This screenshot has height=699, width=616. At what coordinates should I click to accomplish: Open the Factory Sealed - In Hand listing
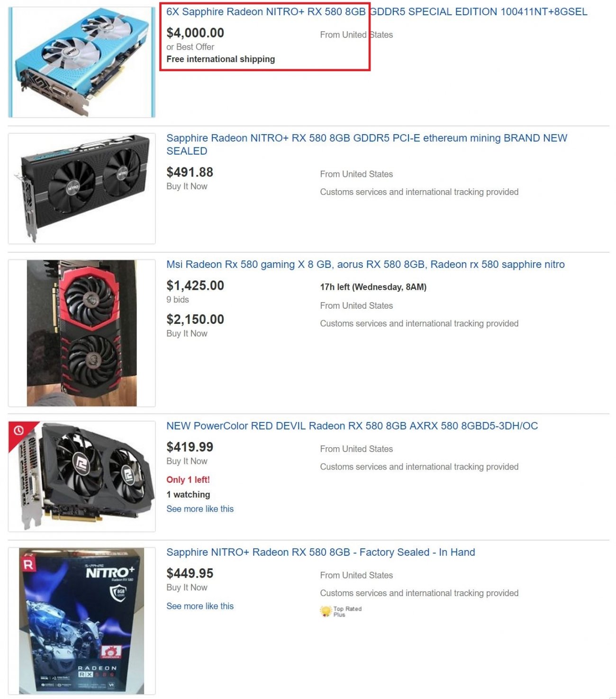point(321,552)
